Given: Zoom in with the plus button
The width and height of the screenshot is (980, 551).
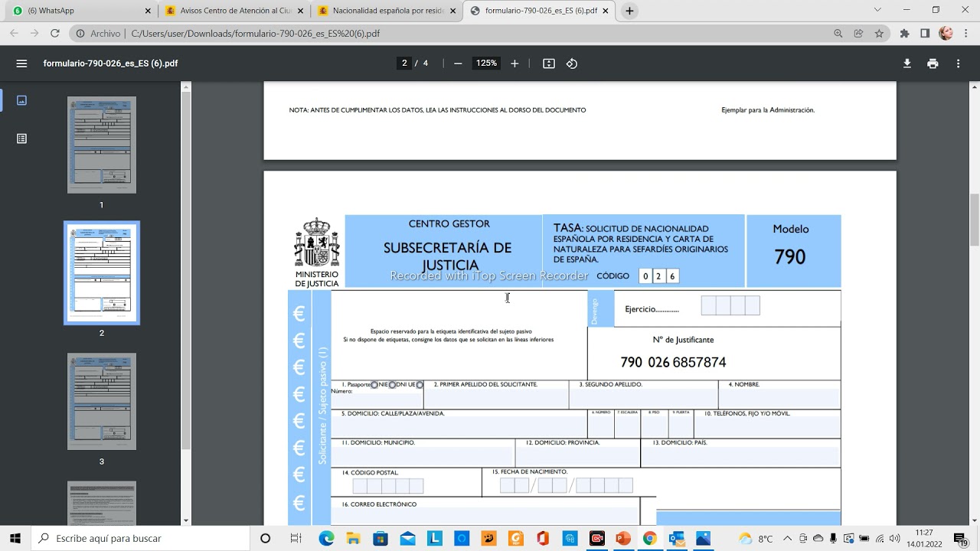Looking at the screenshot, I should [514, 64].
